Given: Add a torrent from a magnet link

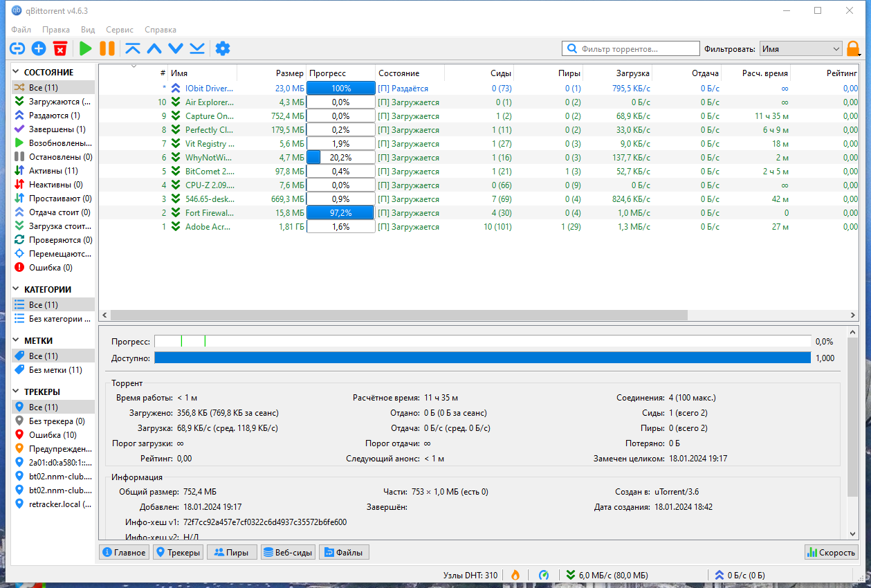Looking at the screenshot, I should pos(17,48).
